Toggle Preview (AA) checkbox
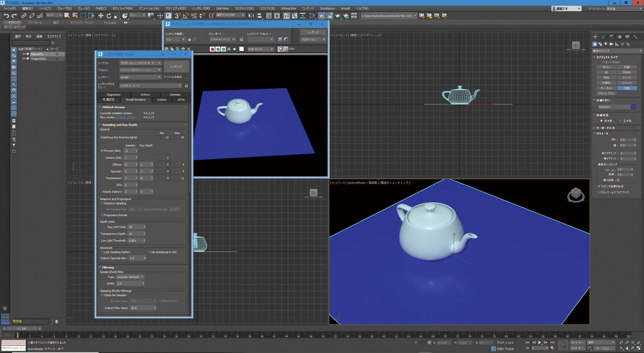The image size is (644, 353). pos(102,151)
